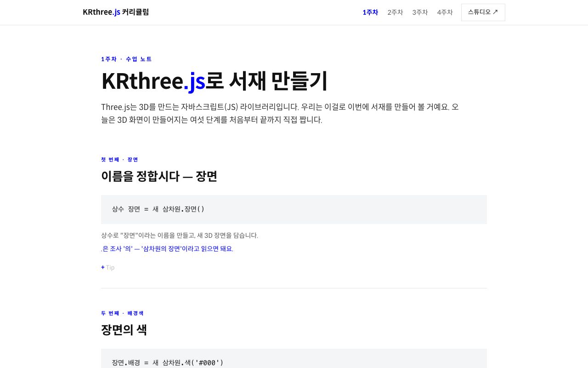
Task: Open the KRthree.js 커리큘럼 home logo
Action: 116,12
